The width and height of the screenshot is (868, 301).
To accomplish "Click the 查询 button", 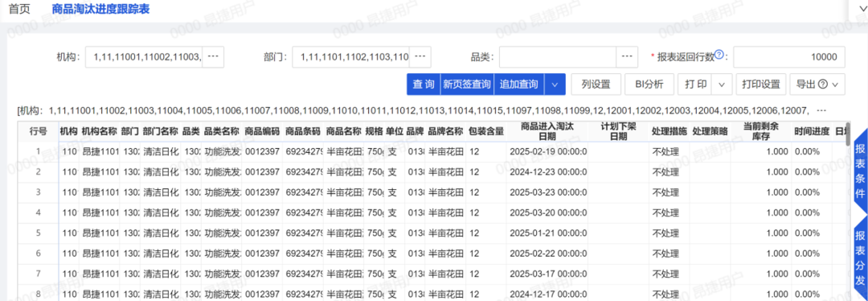I will [424, 85].
